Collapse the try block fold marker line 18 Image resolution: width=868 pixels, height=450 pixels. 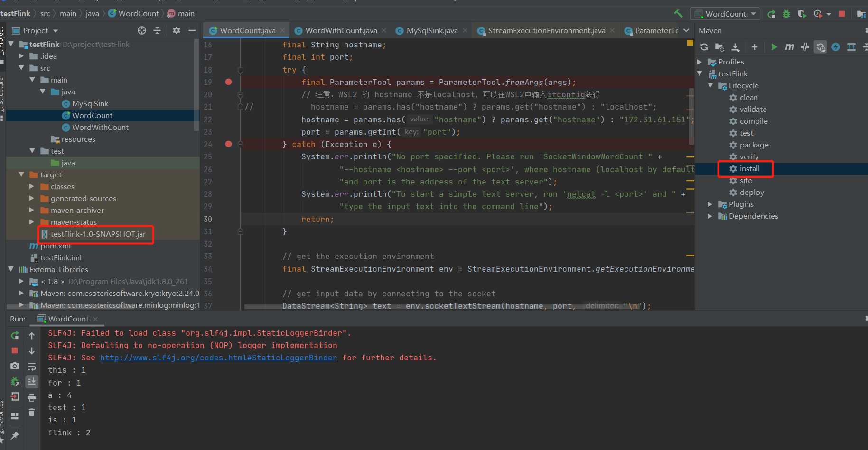pos(240,70)
